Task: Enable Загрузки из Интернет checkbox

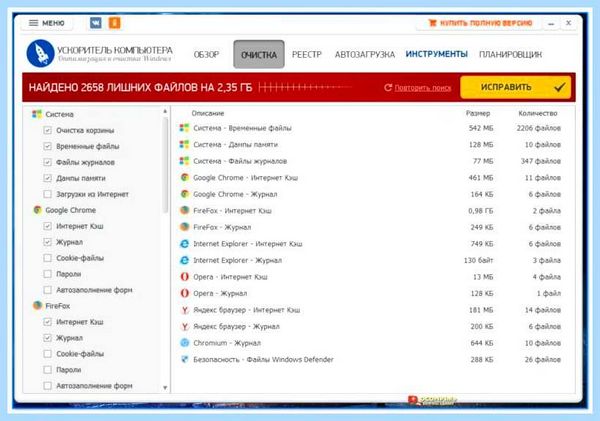Action: coord(47,194)
